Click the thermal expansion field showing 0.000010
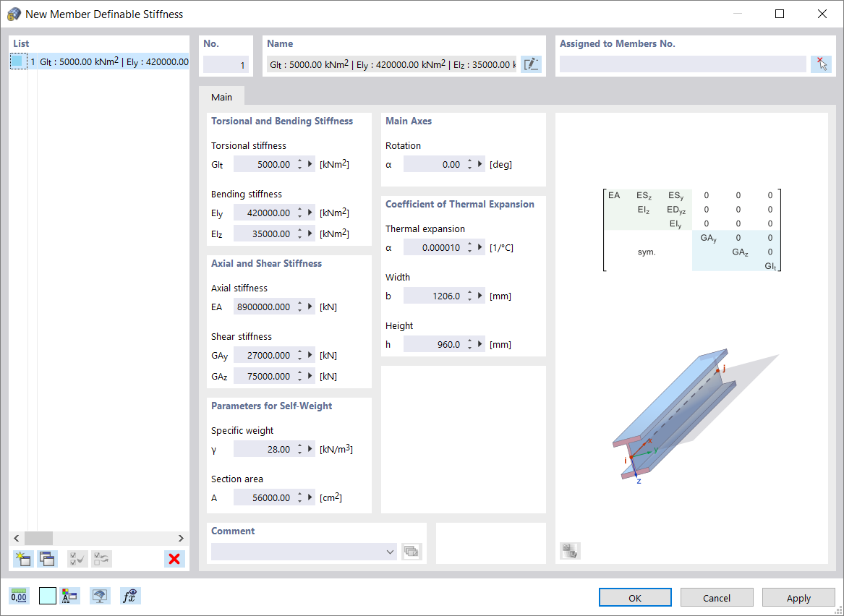Image resolution: width=844 pixels, height=616 pixels. (x=435, y=247)
